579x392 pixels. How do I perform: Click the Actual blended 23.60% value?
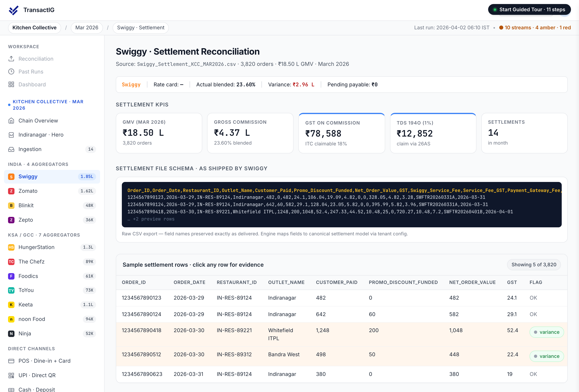pos(246,85)
